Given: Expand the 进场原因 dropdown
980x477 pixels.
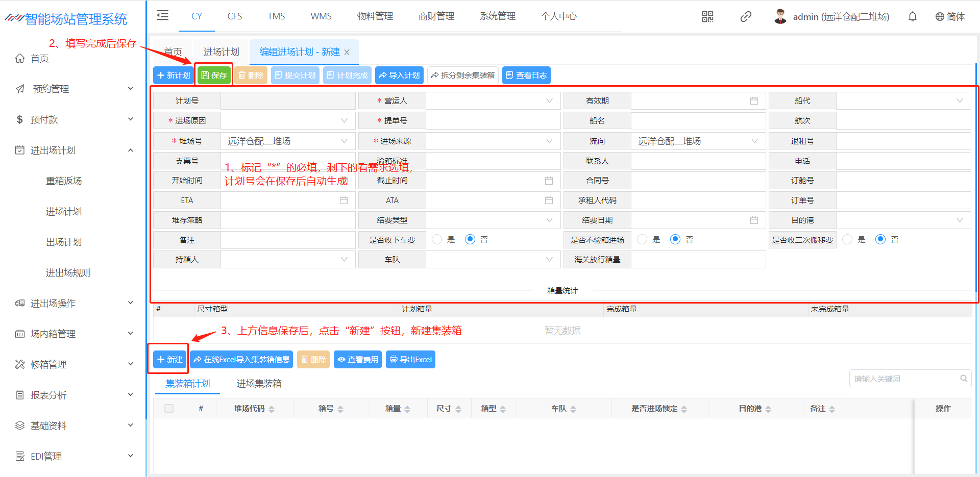Looking at the screenshot, I should point(287,121).
